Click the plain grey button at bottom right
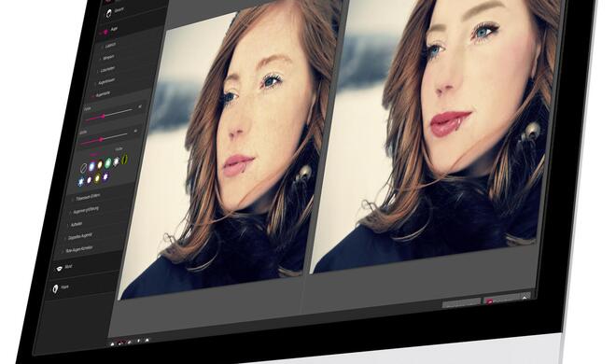 coord(461,303)
